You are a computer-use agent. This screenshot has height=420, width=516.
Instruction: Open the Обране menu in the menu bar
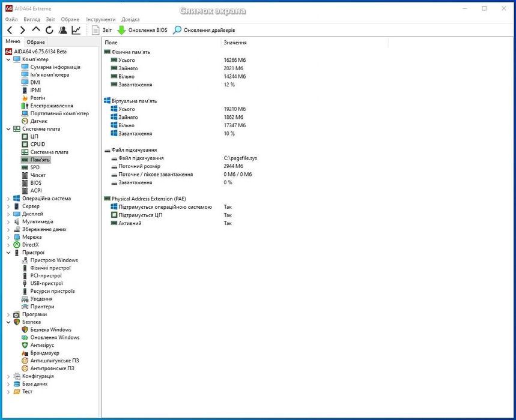click(x=70, y=19)
